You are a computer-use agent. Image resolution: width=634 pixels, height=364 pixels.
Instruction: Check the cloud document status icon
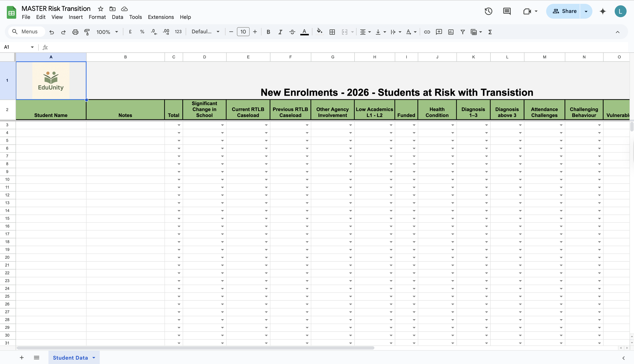click(124, 9)
